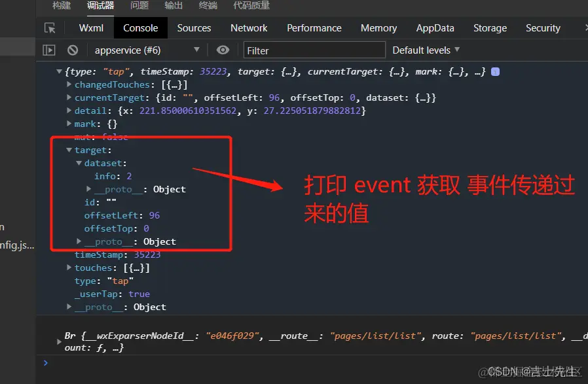Select the Console tab
The width and height of the screenshot is (588, 384).
coord(141,28)
